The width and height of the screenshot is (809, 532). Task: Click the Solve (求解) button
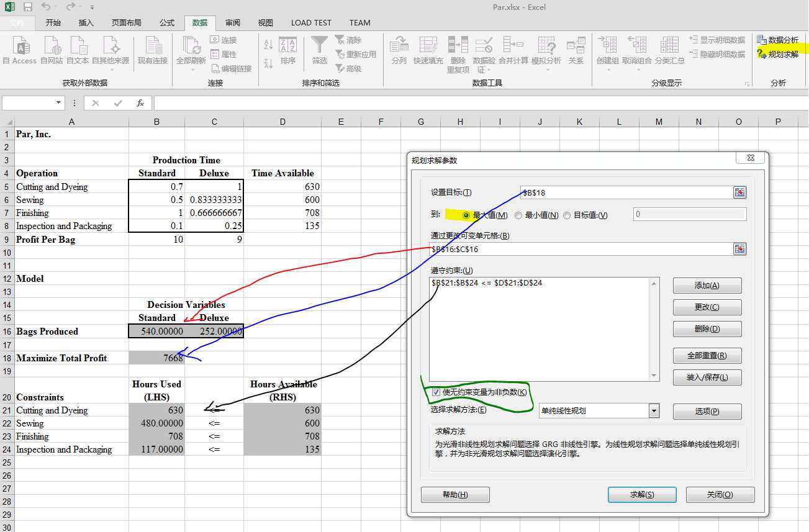point(642,495)
